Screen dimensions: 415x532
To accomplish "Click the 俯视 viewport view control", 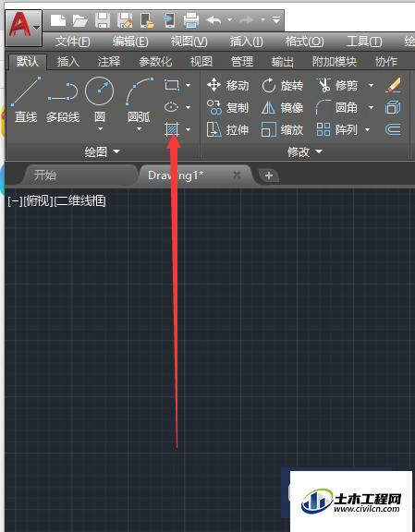I will (x=38, y=201).
